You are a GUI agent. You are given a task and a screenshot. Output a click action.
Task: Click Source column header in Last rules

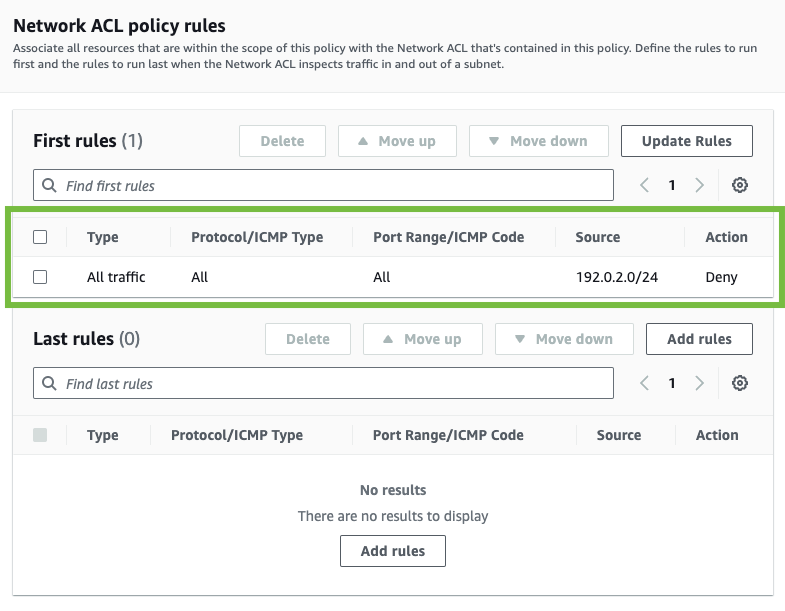(619, 435)
